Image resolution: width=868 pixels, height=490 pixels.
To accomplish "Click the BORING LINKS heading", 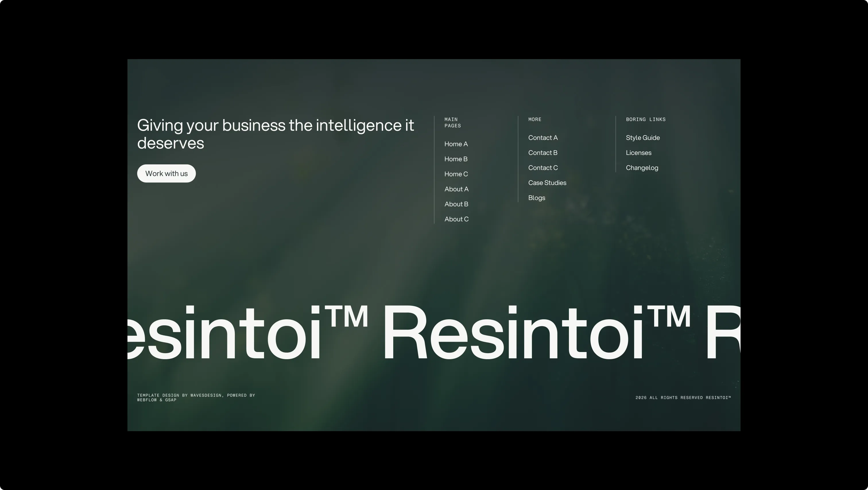I will [646, 120].
